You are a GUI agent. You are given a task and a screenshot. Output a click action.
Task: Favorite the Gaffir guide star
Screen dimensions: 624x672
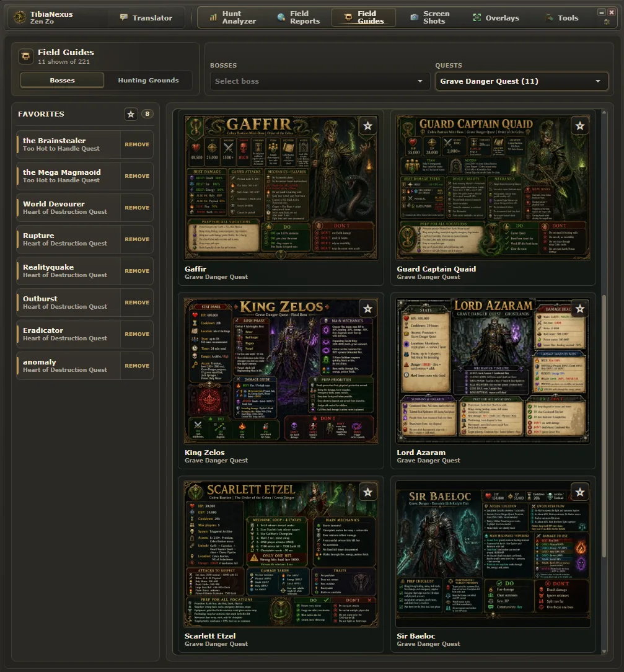point(367,126)
